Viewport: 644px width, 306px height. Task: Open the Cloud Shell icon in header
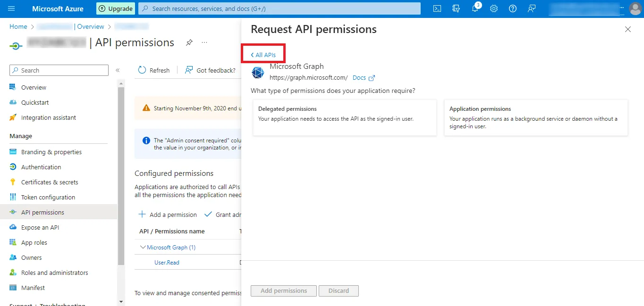click(437, 8)
